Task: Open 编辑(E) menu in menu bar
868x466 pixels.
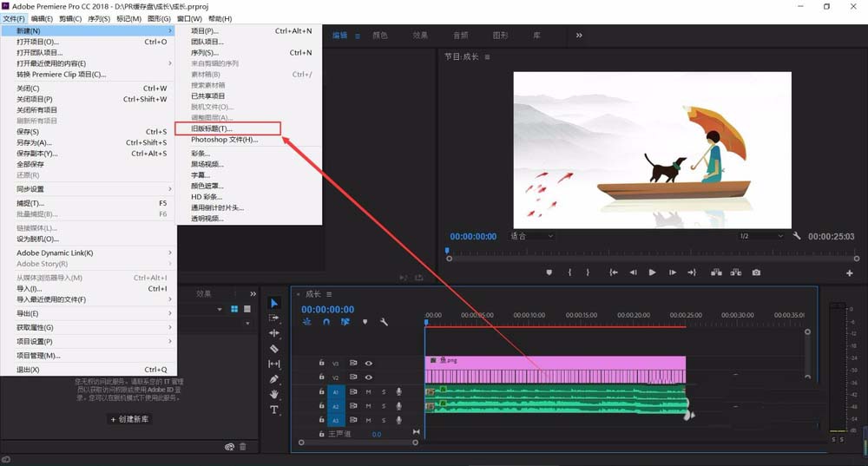Action: pos(42,18)
